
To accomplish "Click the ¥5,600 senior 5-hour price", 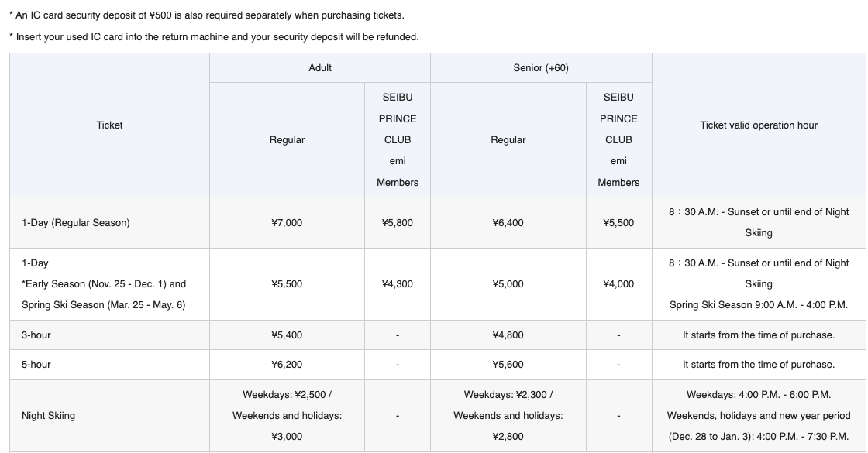I will pyautogui.click(x=508, y=365).
